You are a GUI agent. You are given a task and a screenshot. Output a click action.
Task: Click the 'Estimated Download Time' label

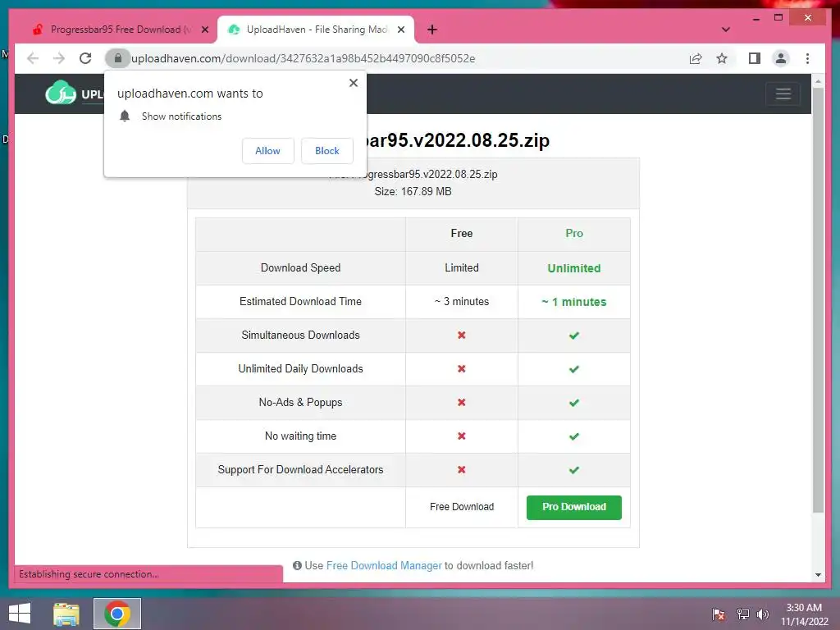coord(300,302)
